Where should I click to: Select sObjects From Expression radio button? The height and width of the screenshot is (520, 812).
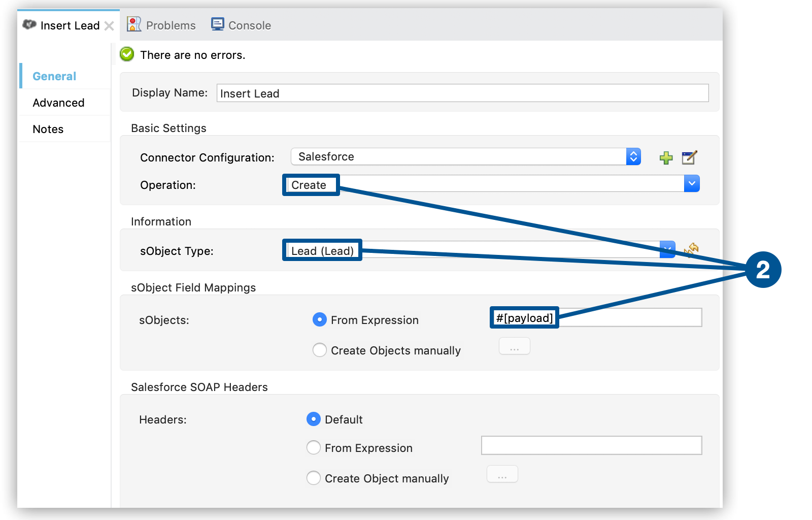pyautogui.click(x=320, y=319)
